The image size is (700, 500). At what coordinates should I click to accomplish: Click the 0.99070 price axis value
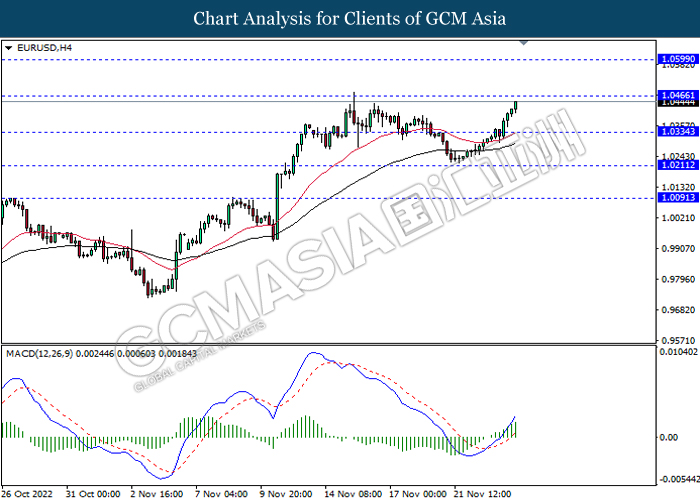click(679, 248)
